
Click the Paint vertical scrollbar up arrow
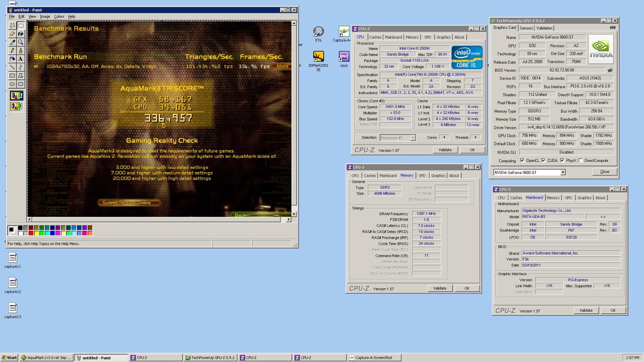[294, 23]
